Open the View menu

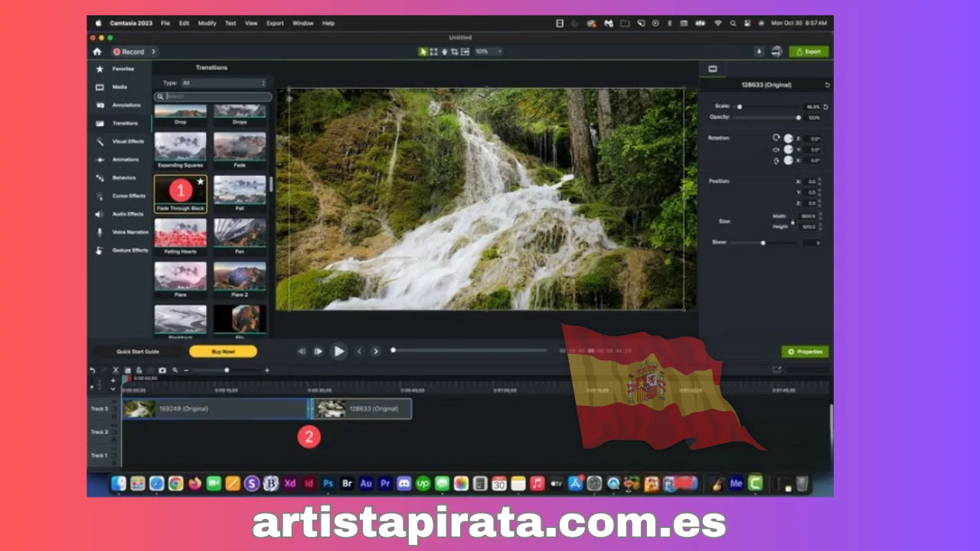pos(251,24)
